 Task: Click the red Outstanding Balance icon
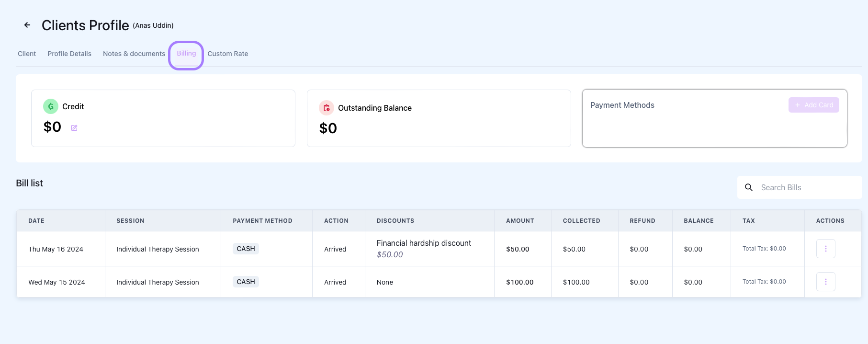tap(327, 108)
